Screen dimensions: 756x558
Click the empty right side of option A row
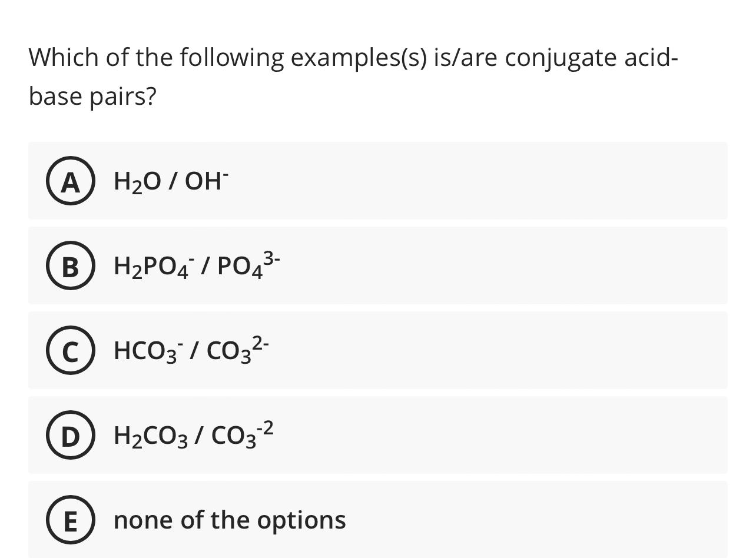[530, 181]
